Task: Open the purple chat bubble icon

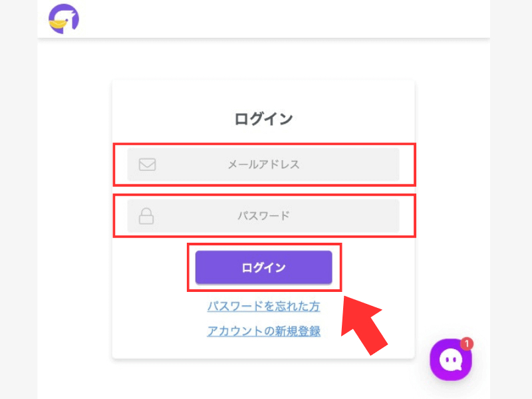Action: click(x=451, y=359)
